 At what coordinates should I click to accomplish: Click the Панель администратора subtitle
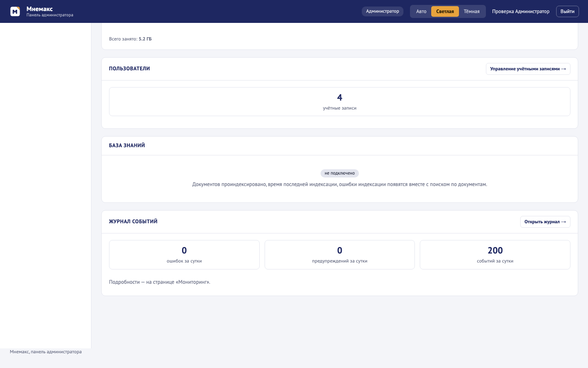point(50,15)
